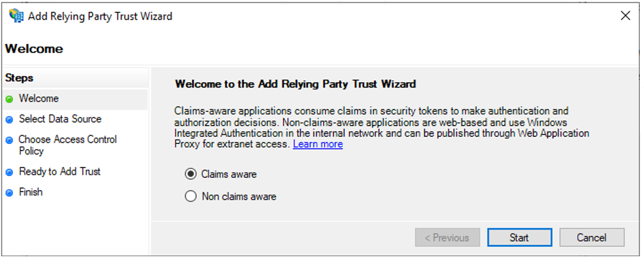
Task: Click the Welcome wizard heading text
Action: pyautogui.click(x=34, y=49)
